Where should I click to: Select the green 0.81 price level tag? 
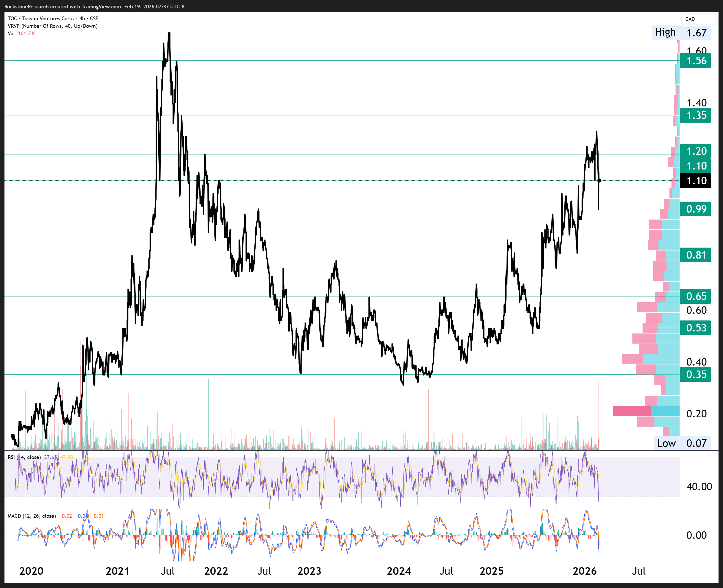695,255
